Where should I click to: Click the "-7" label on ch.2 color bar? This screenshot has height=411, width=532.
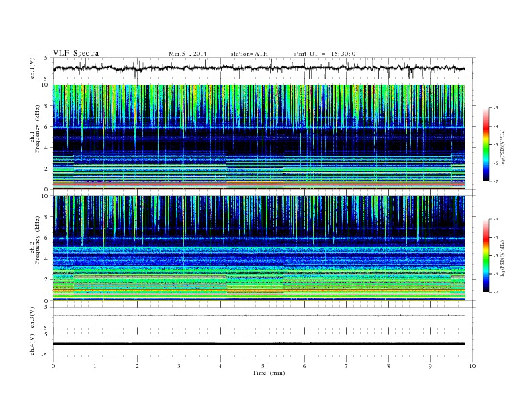(x=496, y=292)
